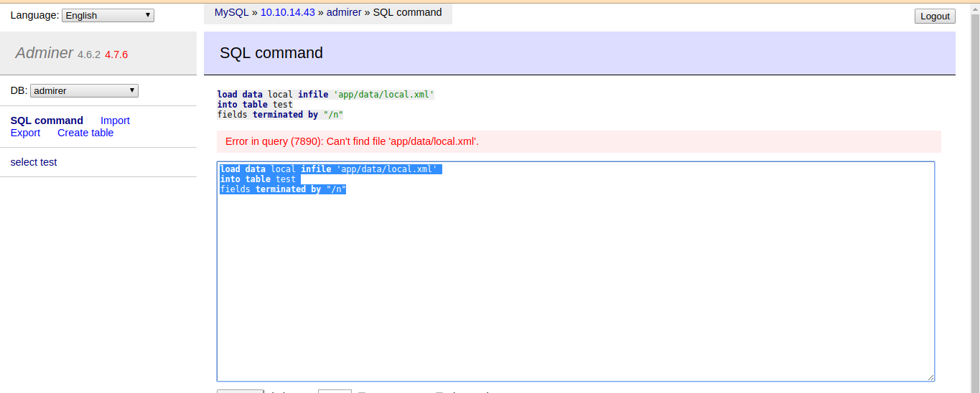980x393 pixels.
Task: Click inside the SQL query textarea
Action: [x=574, y=287]
